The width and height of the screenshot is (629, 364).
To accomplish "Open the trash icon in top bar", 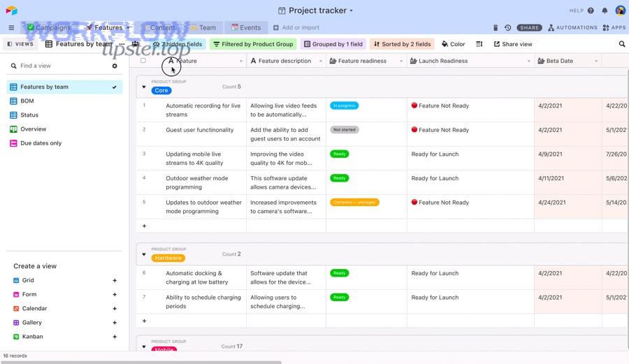I will [x=496, y=28].
